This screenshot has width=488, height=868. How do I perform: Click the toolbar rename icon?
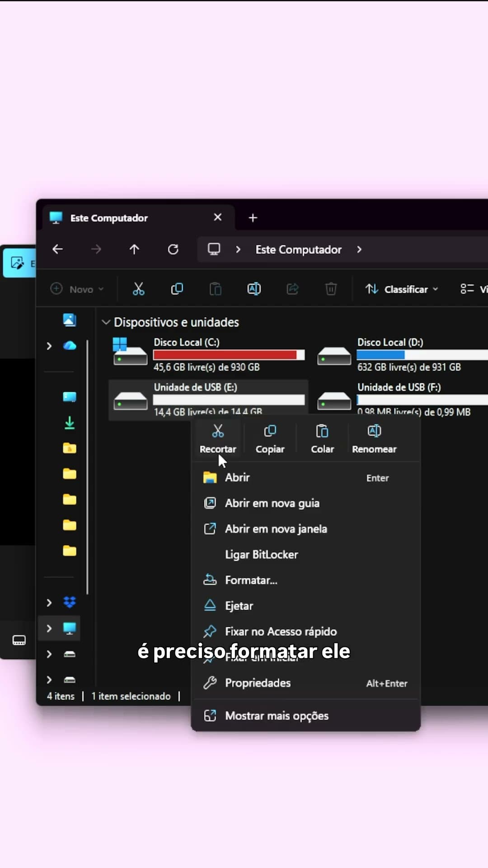pos(254,289)
